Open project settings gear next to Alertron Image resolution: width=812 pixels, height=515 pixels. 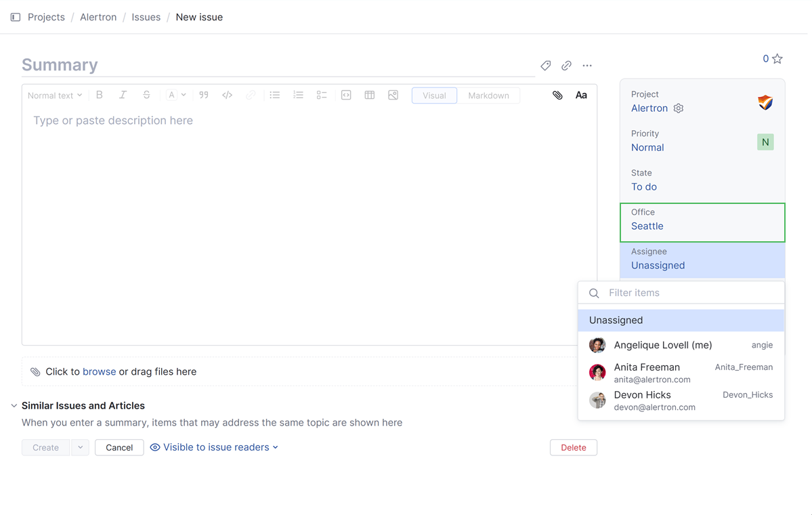pos(679,108)
